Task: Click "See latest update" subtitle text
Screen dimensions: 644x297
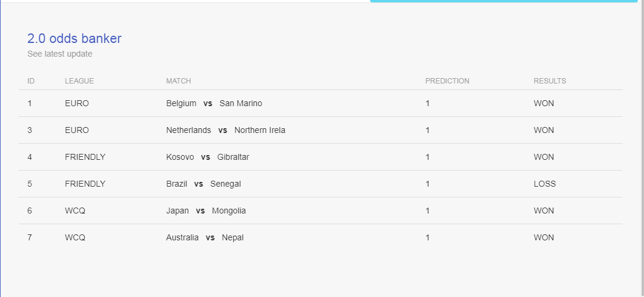Action: (60, 54)
